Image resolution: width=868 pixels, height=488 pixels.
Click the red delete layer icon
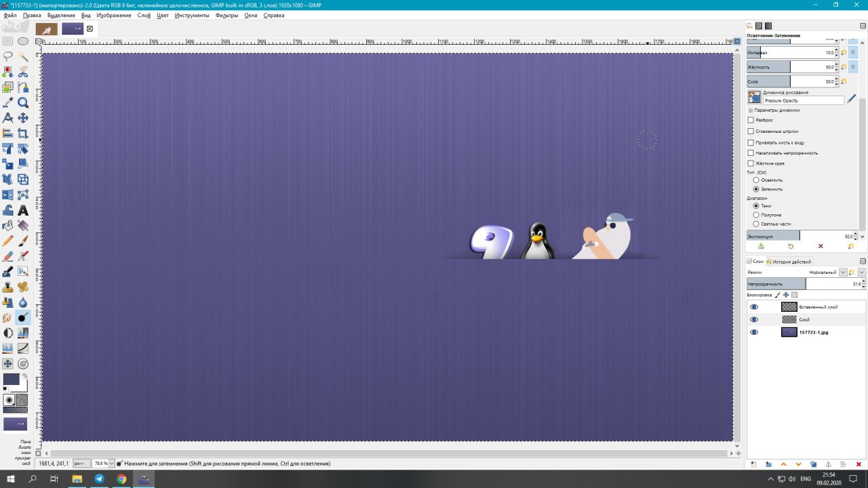point(859,464)
